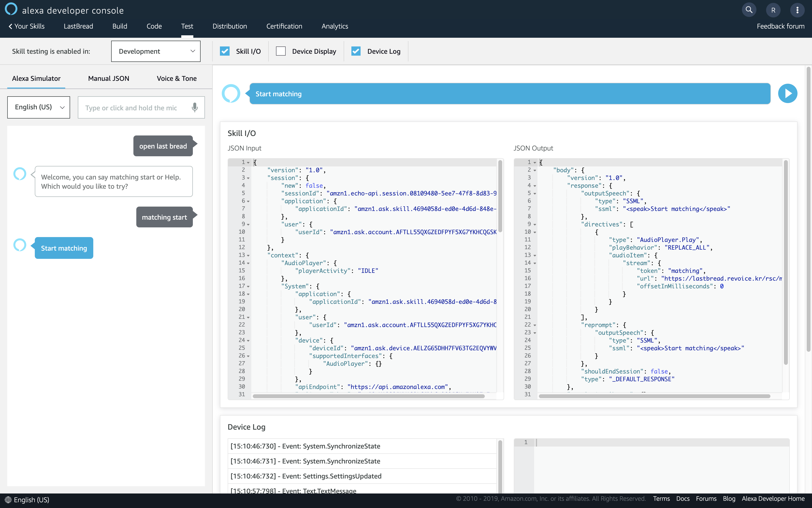Select the first System.SynchronizeState log entry
Image resolution: width=812 pixels, height=508 pixels.
point(362,446)
